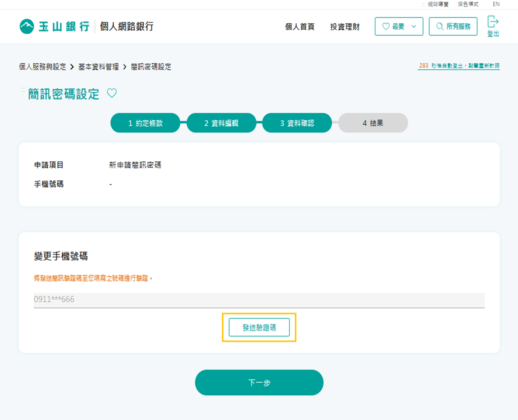
Task: Click the 變更手機號碼 heading
Action: pyautogui.click(x=61, y=256)
